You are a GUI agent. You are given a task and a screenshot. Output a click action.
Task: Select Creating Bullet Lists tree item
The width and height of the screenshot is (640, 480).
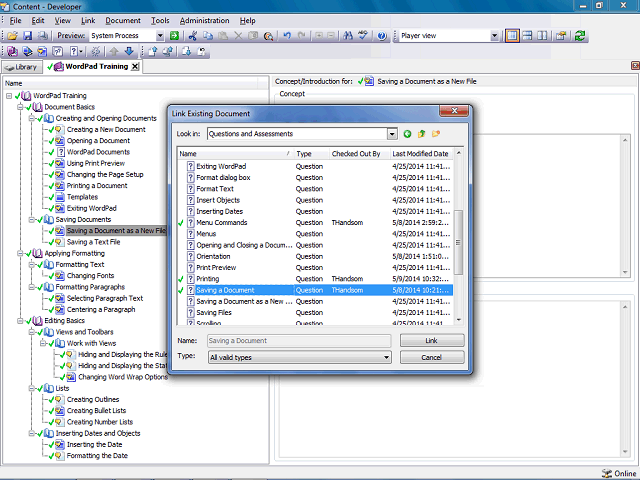[x=96, y=411]
